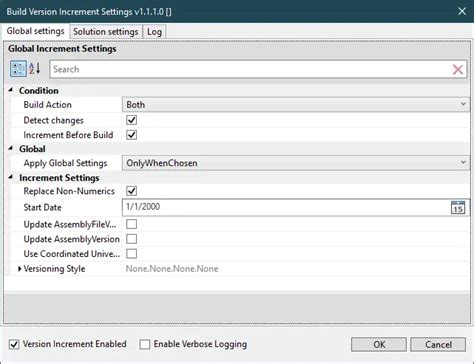Uncheck Increment Before Build
The height and width of the screenshot is (364, 474).
[132, 135]
